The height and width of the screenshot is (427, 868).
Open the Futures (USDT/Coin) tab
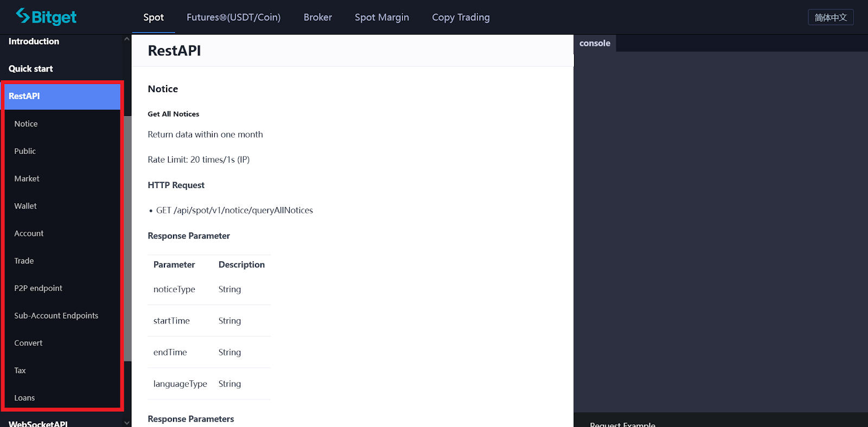click(x=234, y=17)
